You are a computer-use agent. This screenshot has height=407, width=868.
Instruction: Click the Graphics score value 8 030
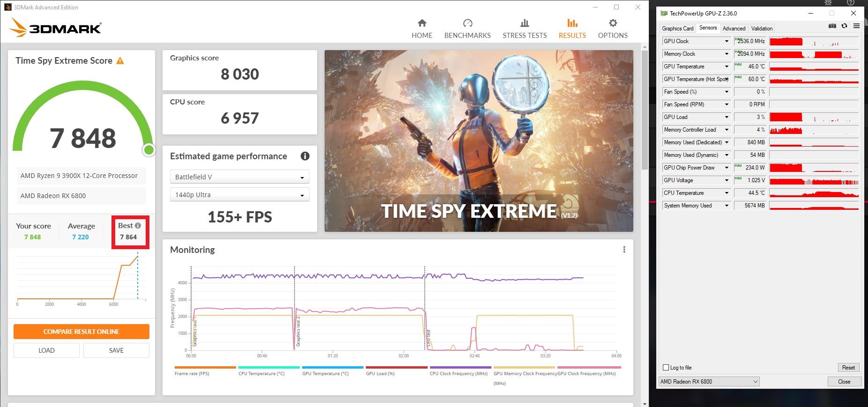click(x=240, y=74)
